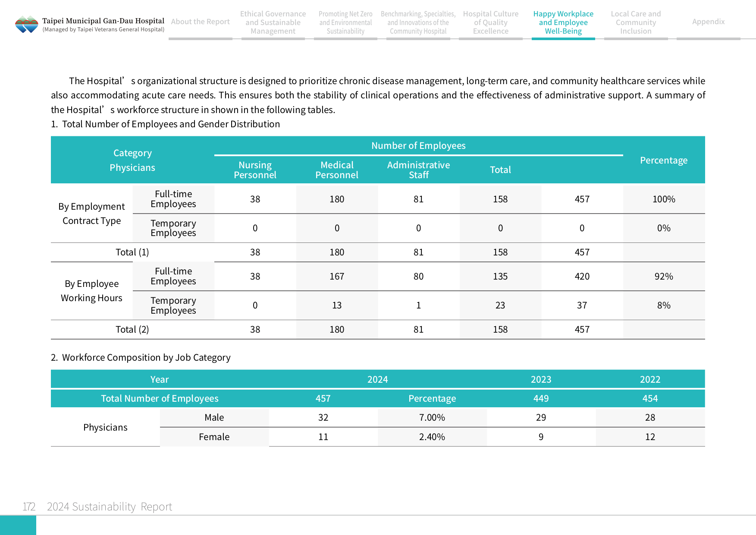Screen dimensions: 756x535
Task: Click the 'Male' row label
Action: pos(214,417)
